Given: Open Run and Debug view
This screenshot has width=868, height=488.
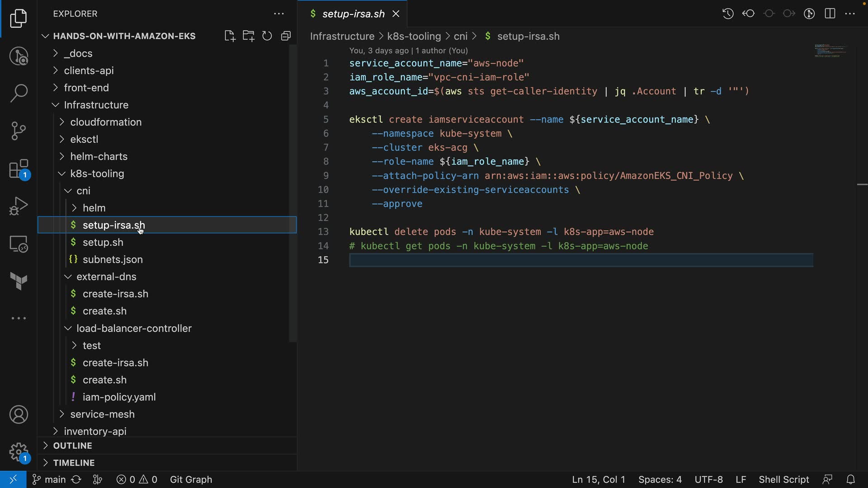Looking at the screenshot, I should click(x=19, y=206).
